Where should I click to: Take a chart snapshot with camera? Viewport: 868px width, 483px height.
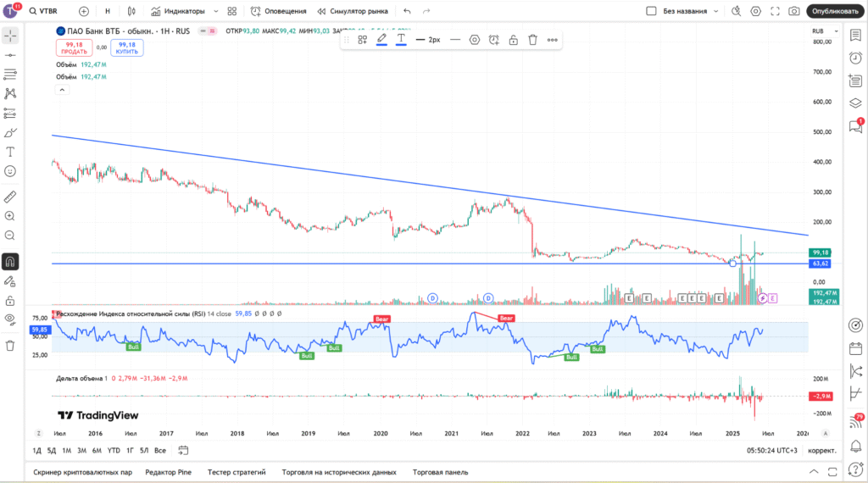coord(793,11)
